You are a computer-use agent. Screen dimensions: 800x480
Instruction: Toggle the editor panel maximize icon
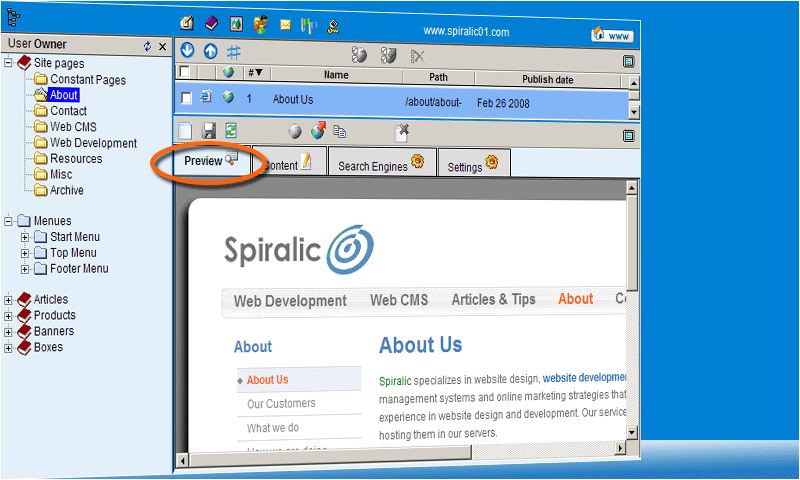[629, 136]
